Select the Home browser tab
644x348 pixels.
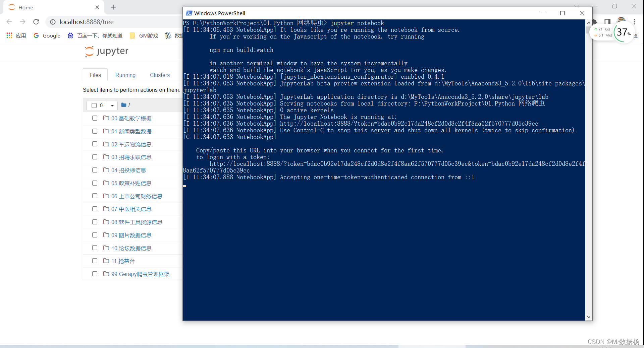pyautogui.click(x=54, y=7)
